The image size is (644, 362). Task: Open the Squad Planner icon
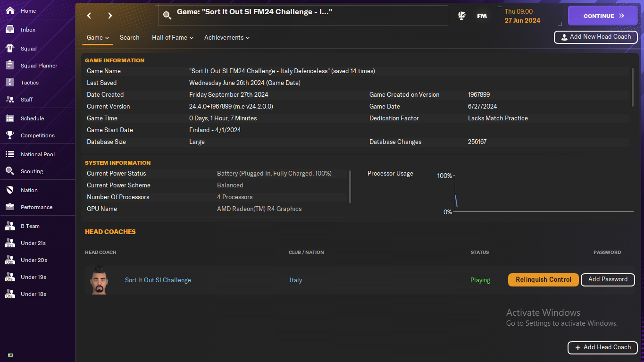coord(10,66)
